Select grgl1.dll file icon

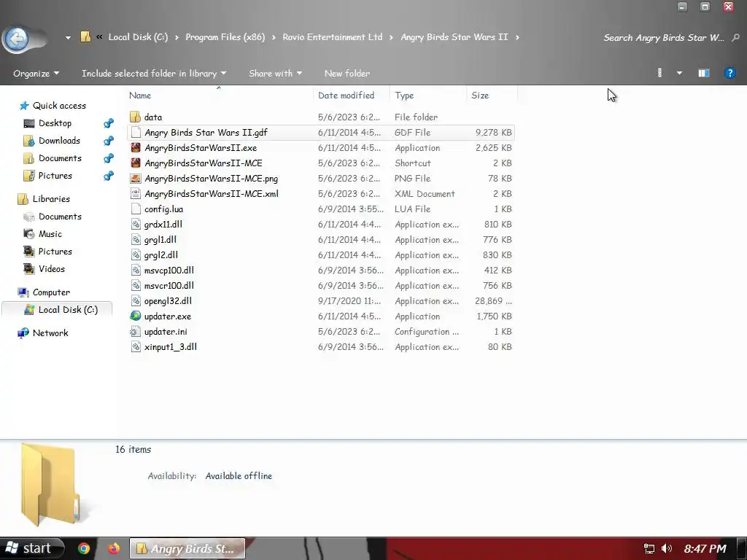click(x=136, y=239)
